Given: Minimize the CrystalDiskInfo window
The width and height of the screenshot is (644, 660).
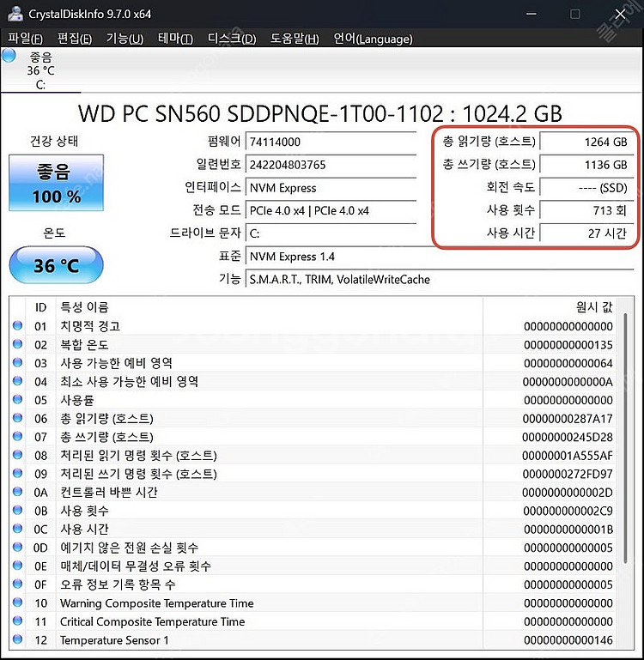Looking at the screenshot, I should click(532, 14).
